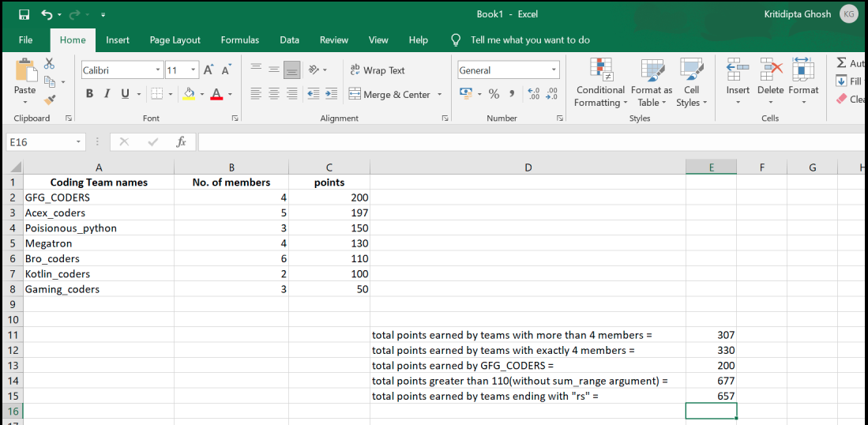Click the Conditional Formatting button
Screen dimensions: 868x425
click(x=600, y=84)
